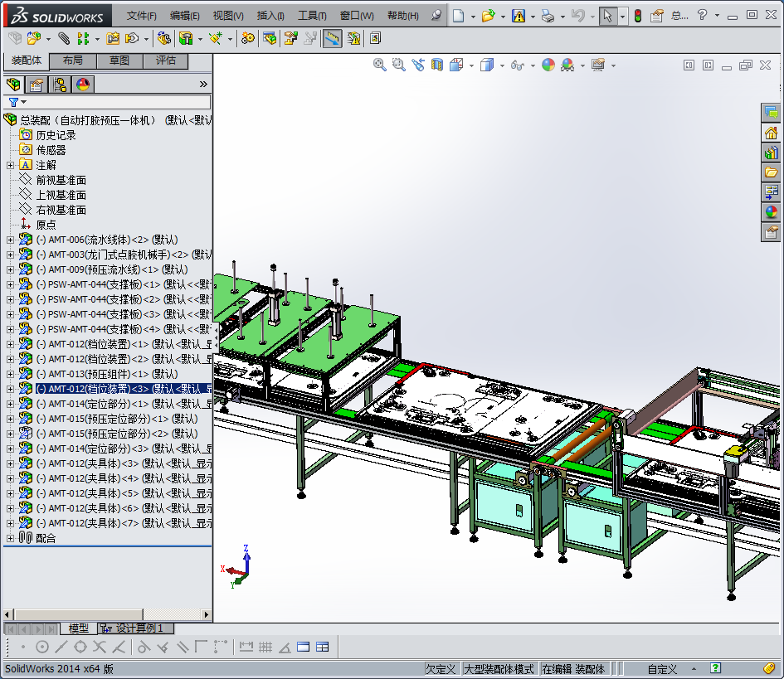Viewport: 784px width, 679px height.
Task: Open the 帮助(H) menu
Action: pos(402,16)
